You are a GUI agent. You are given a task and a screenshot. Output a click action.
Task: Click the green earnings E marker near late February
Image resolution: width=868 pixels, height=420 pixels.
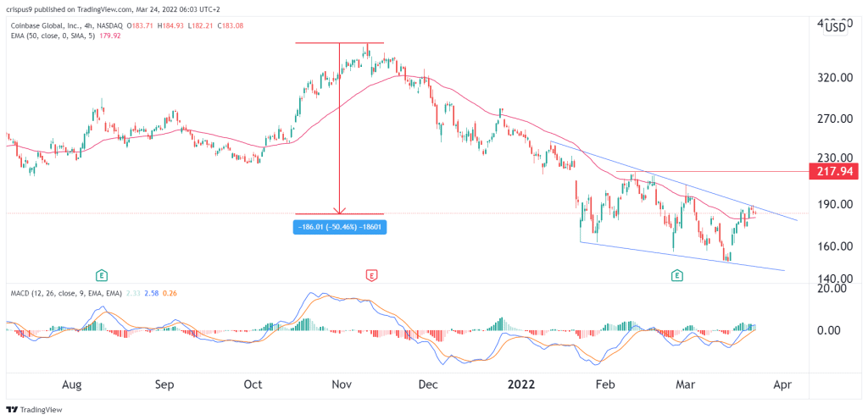click(x=676, y=274)
